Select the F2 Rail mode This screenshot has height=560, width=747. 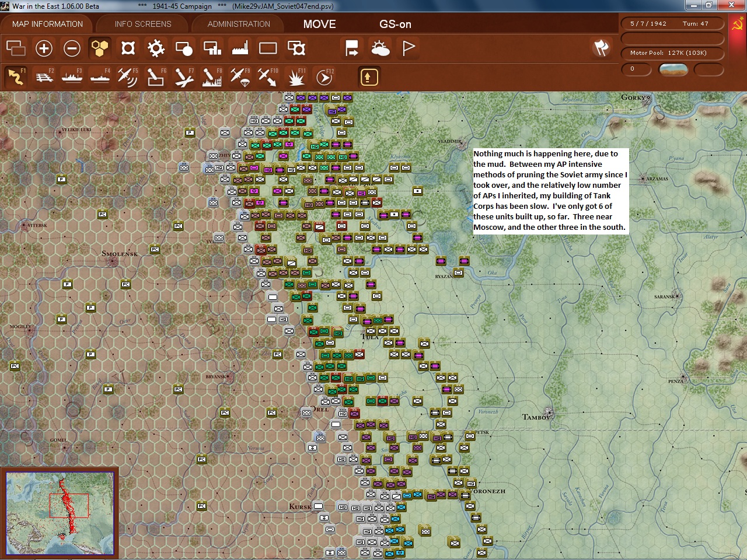(x=44, y=76)
